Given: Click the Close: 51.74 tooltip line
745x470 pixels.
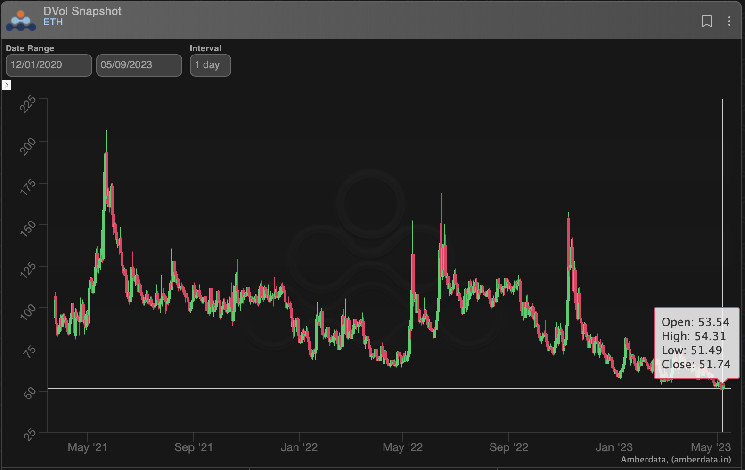Looking at the screenshot, I should click(696, 364).
